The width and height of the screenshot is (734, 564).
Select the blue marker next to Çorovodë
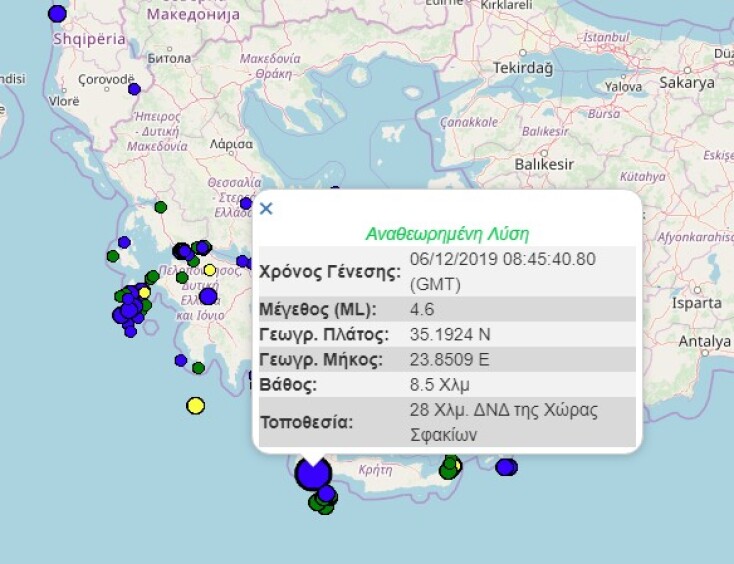click(134, 89)
